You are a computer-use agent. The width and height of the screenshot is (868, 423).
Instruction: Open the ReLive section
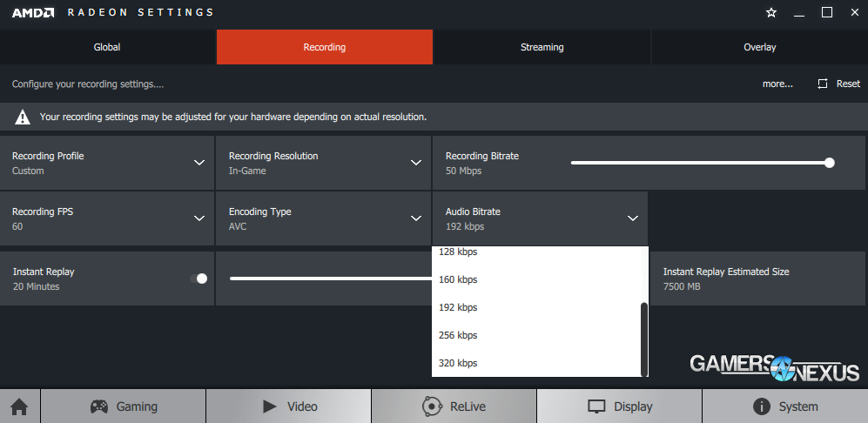454,406
